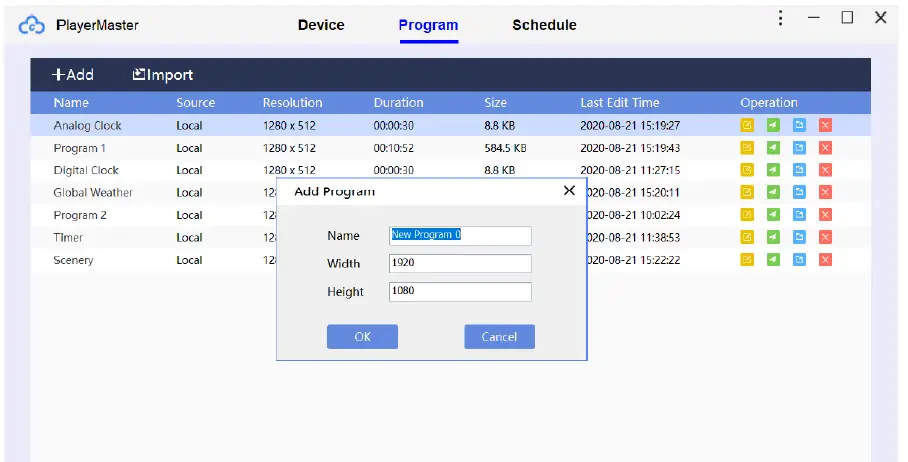Publish Digital Clock using the green icon
Viewport: 908px width, 462px height.
(x=773, y=170)
